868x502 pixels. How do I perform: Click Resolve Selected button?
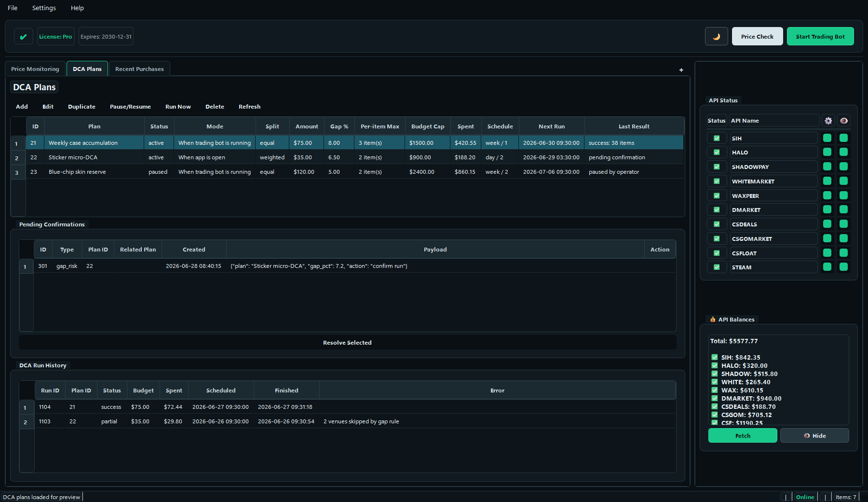[x=347, y=342]
